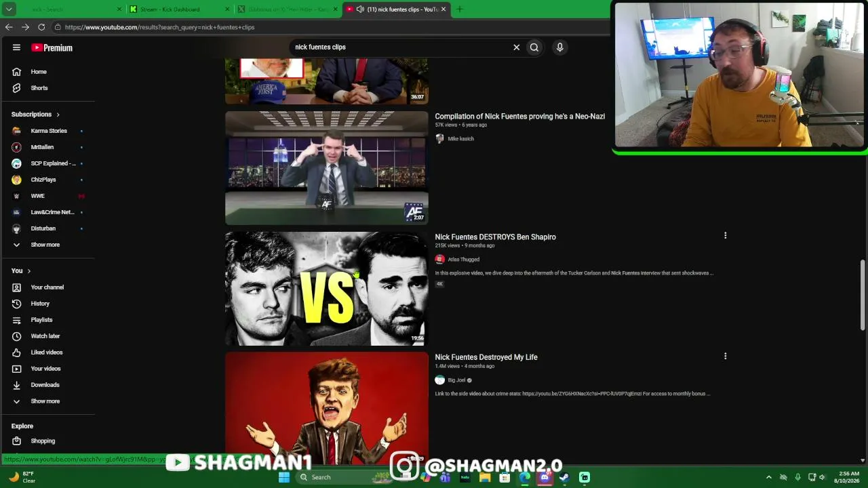Focus the YouTube search box

[400, 47]
